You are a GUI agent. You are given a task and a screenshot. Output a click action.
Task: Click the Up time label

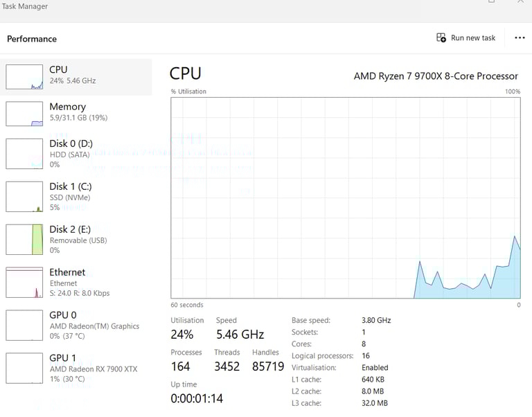184,384
